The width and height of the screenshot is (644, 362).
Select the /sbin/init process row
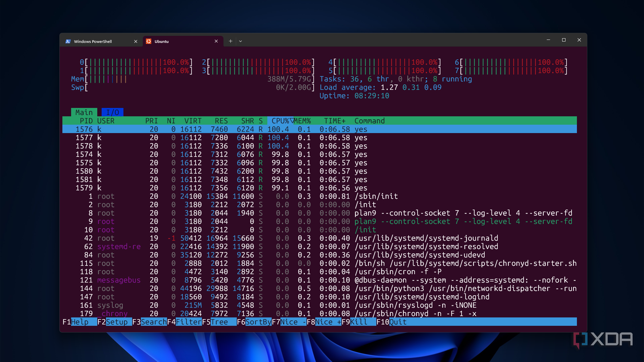pos(319,196)
